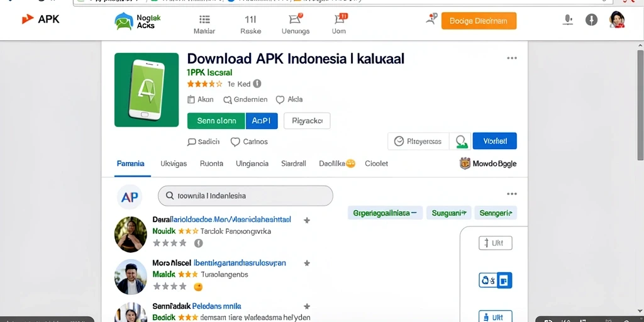Viewport: 644px width, 322px height.
Task: Open the Derailarioldoedoe review title link
Action: [222, 219]
